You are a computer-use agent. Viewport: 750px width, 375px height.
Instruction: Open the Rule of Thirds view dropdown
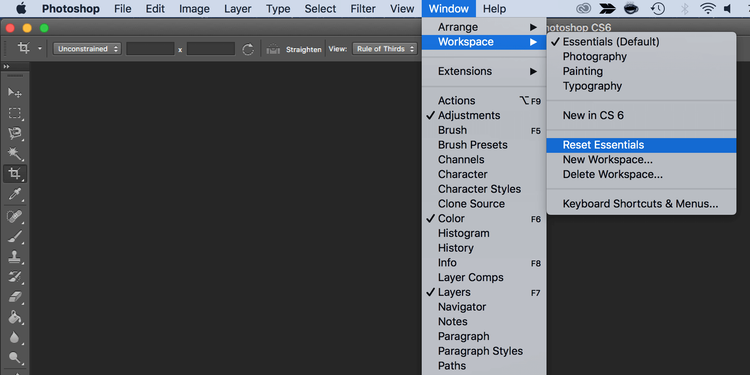point(385,49)
